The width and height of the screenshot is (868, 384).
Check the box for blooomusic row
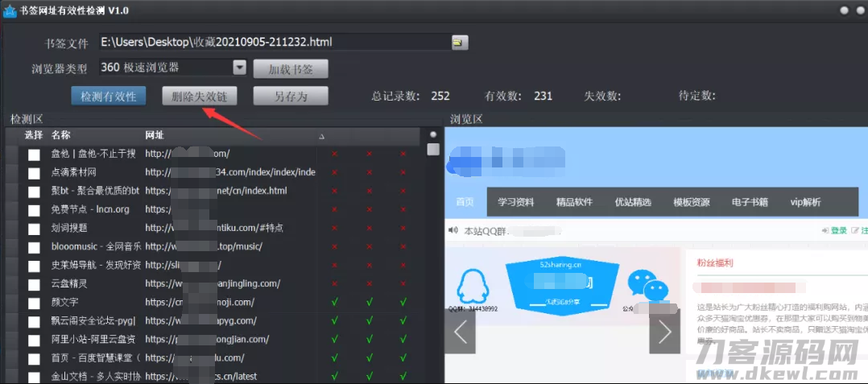[x=35, y=247]
